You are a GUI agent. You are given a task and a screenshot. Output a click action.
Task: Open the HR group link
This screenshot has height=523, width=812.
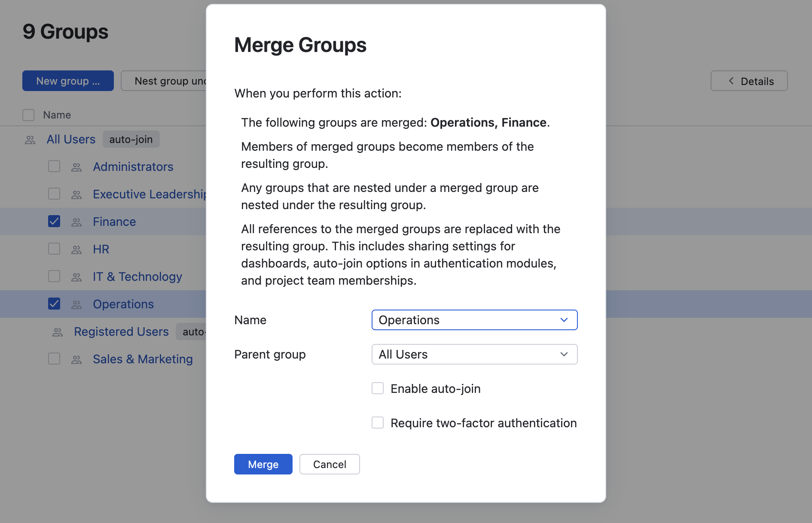point(101,249)
